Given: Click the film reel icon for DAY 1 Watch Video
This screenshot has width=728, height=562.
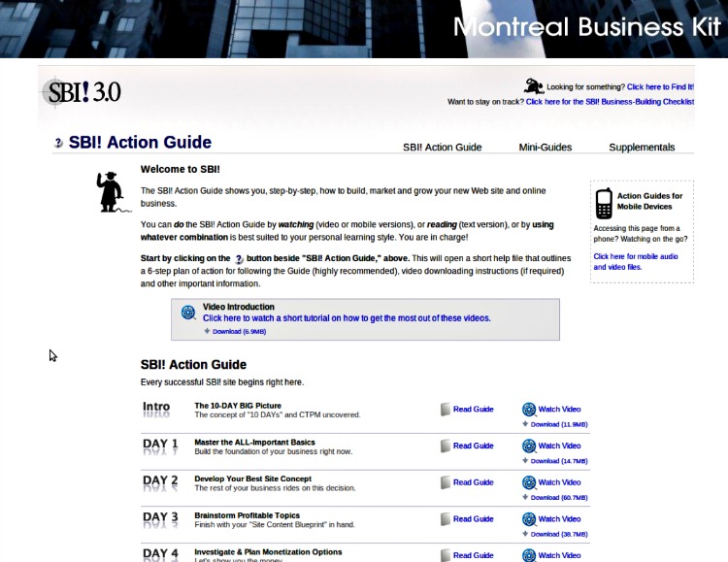Looking at the screenshot, I should pyautogui.click(x=529, y=446).
